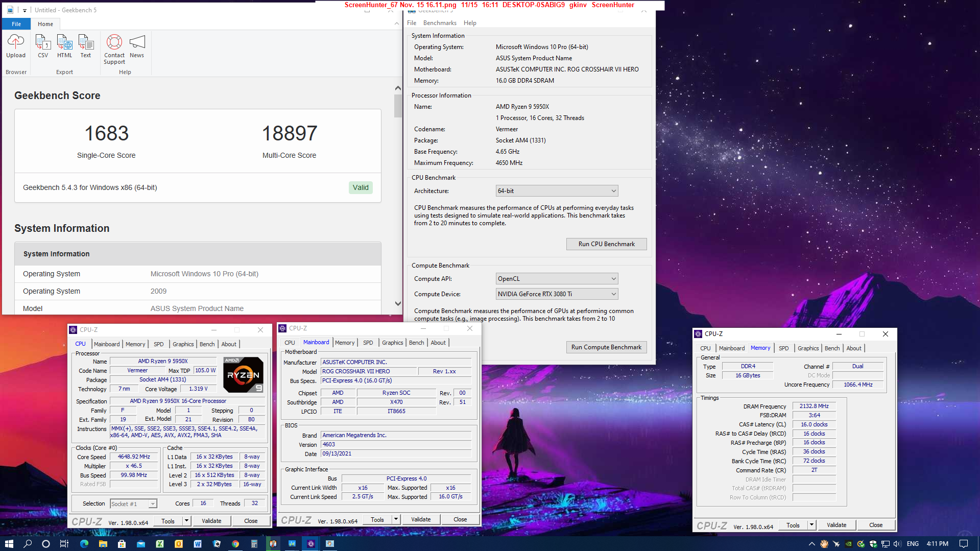980x551 pixels.
Task: Open the Compute Device RTX 3080 Ti dropdown
Action: coord(557,294)
